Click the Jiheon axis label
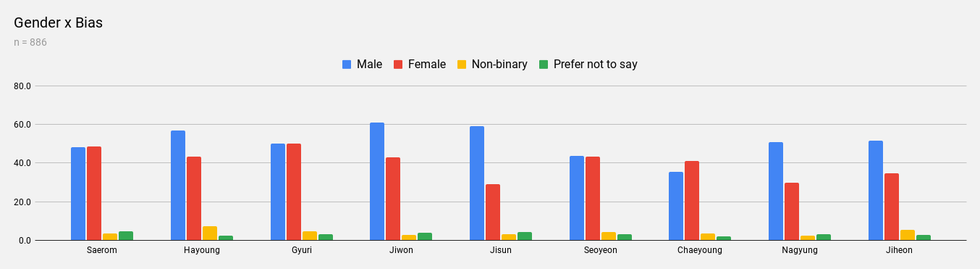980x269 pixels. tap(900, 250)
